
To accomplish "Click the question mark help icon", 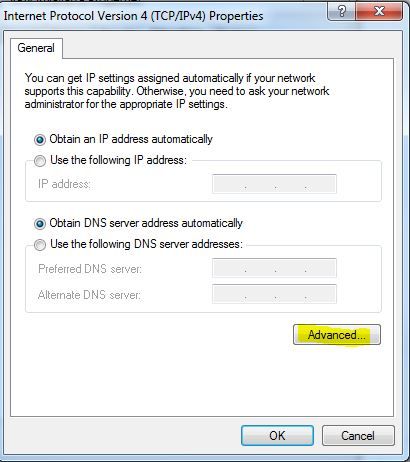I will tap(342, 11).
